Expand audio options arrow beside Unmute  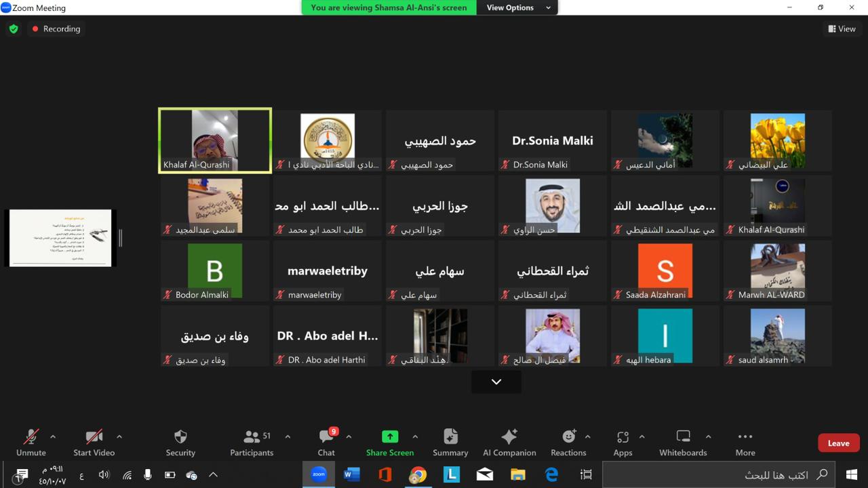(x=53, y=437)
